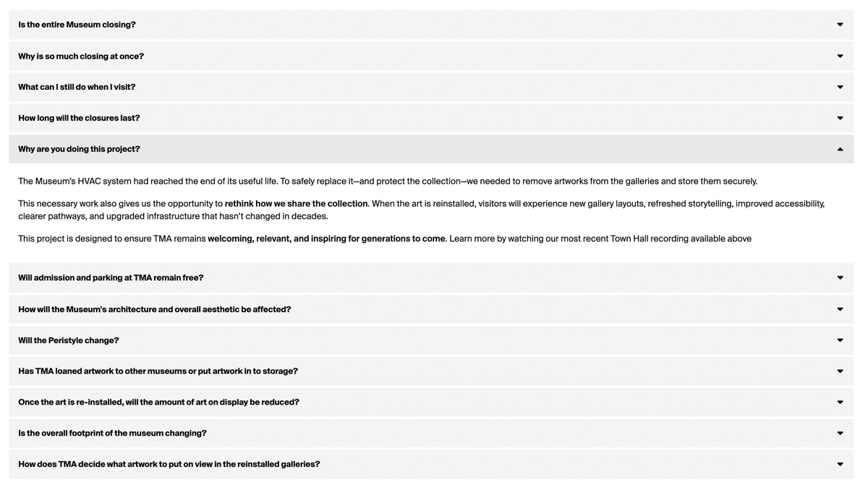Click arrow icon for art on display reduced row
The width and height of the screenshot is (868, 495).
[x=840, y=402]
